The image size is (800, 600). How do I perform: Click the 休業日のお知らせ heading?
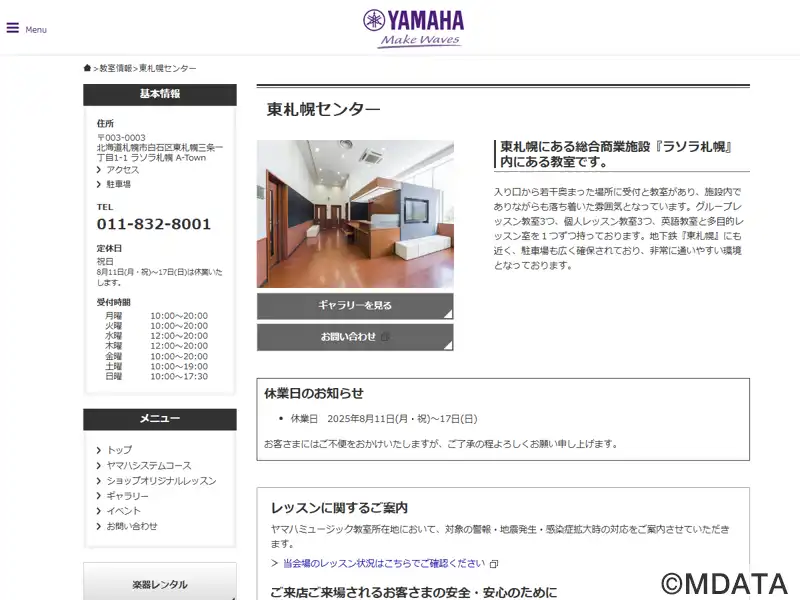pos(314,393)
